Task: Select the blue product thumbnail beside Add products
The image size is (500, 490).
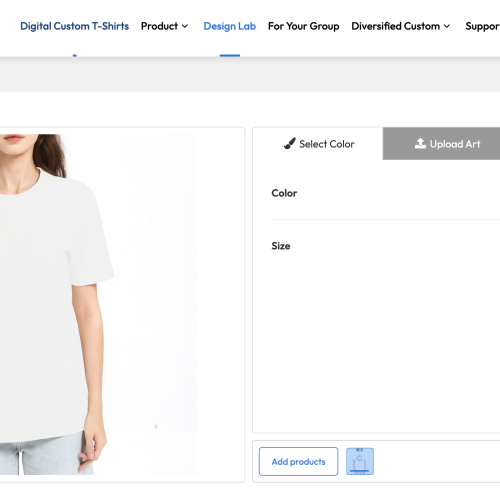Action: (360, 461)
